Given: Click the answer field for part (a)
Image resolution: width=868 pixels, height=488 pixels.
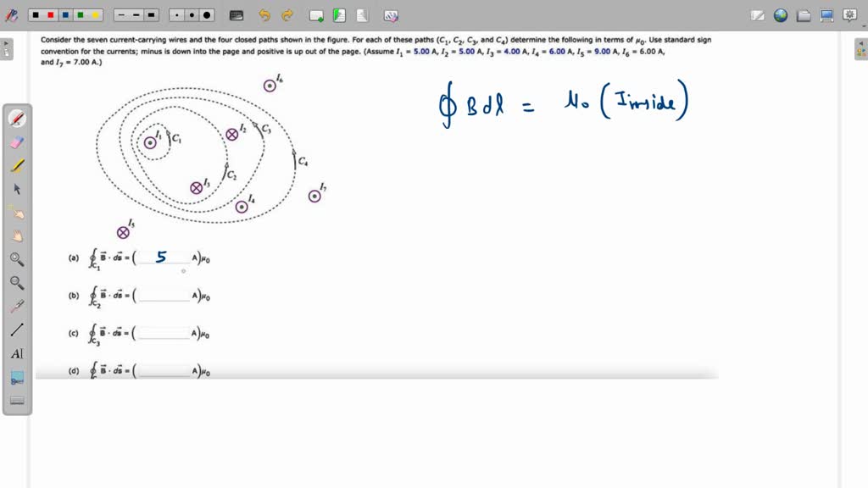Looking at the screenshot, I should tap(164, 258).
